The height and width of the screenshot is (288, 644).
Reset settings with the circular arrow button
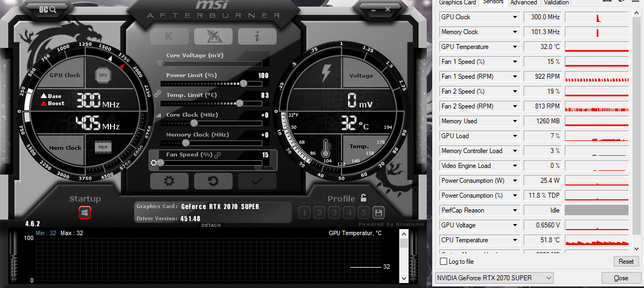click(213, 181)
